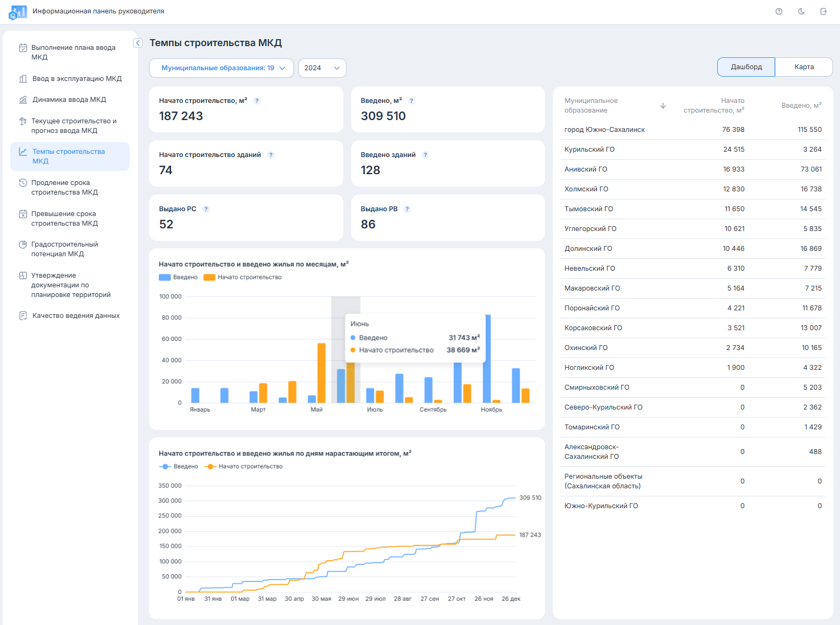Click help icon next to Введено зданий
The height and width of the screenshot is (625, 840).
coord(425,155)
